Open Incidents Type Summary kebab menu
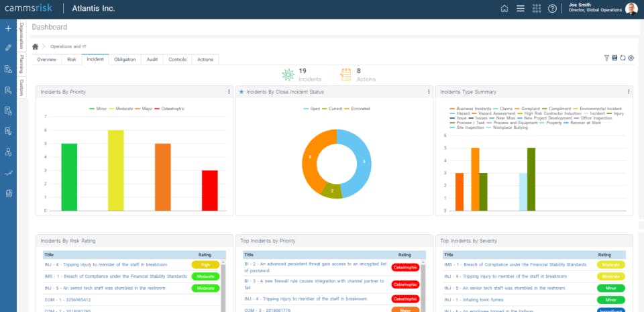Screen dimensions: 644x312 click(x=629, y=92)
